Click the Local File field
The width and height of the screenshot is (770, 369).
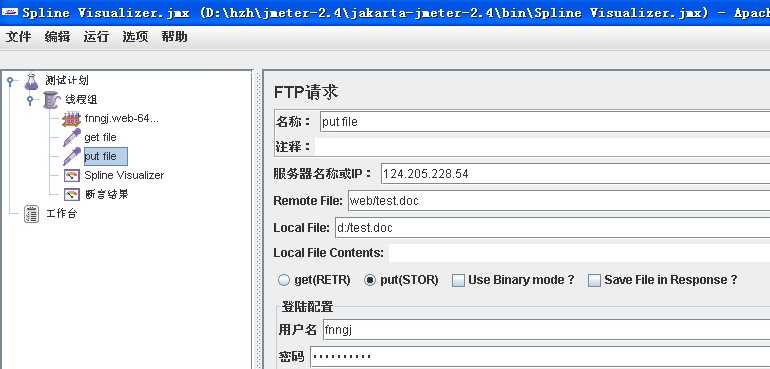coord(552,227)
